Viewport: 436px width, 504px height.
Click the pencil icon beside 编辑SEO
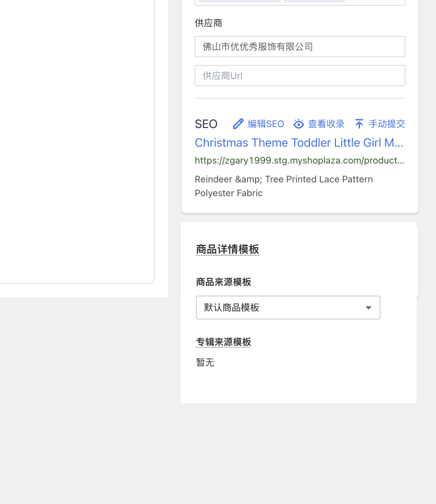[238, 124]
